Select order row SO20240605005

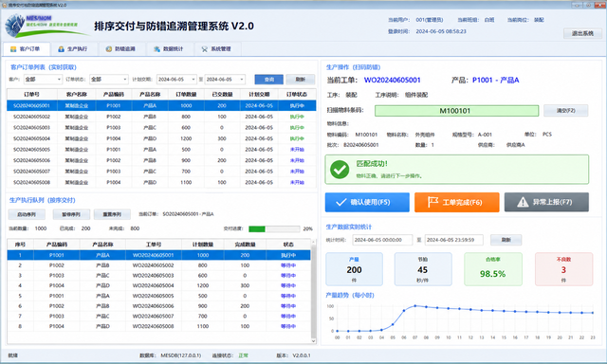(161, 150)
